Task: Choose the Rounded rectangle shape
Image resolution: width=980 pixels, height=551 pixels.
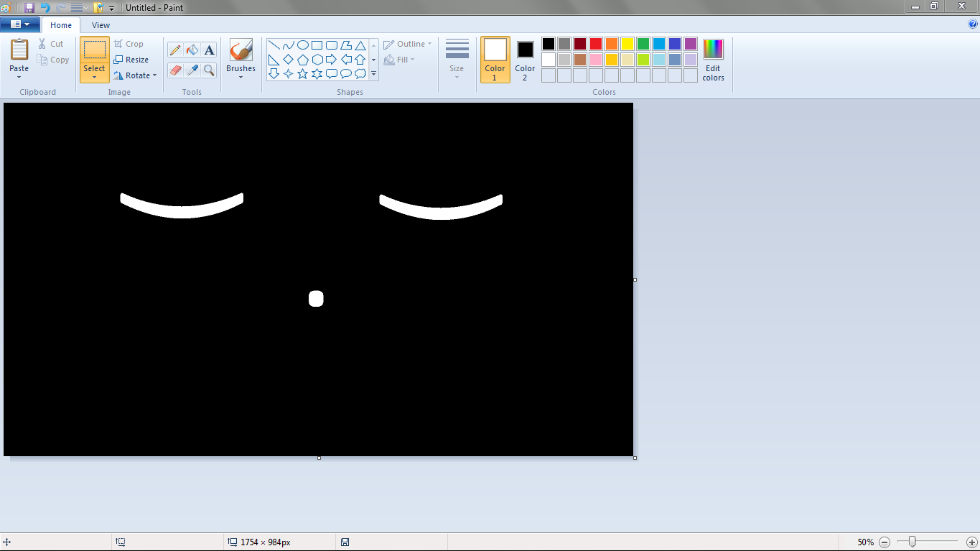Action: 331,45
